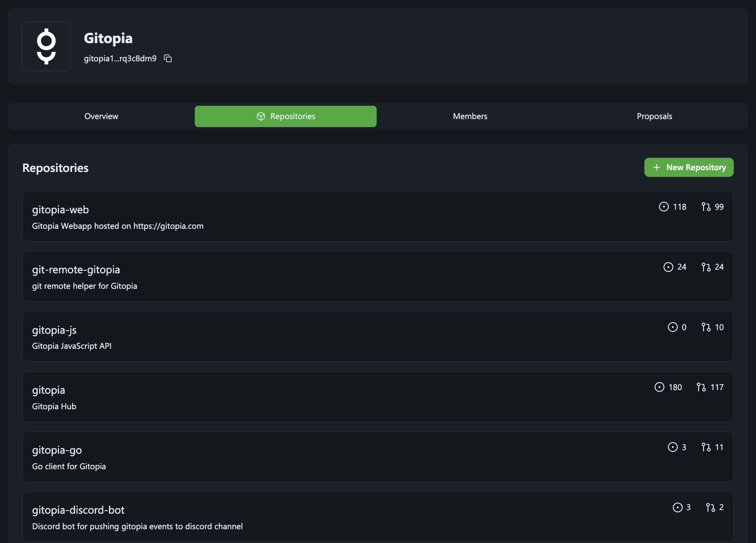Click the 'Gitopia Hub' description text
Image resolution: width=756 pixels, height=543 pixels.
pos(54,407)
